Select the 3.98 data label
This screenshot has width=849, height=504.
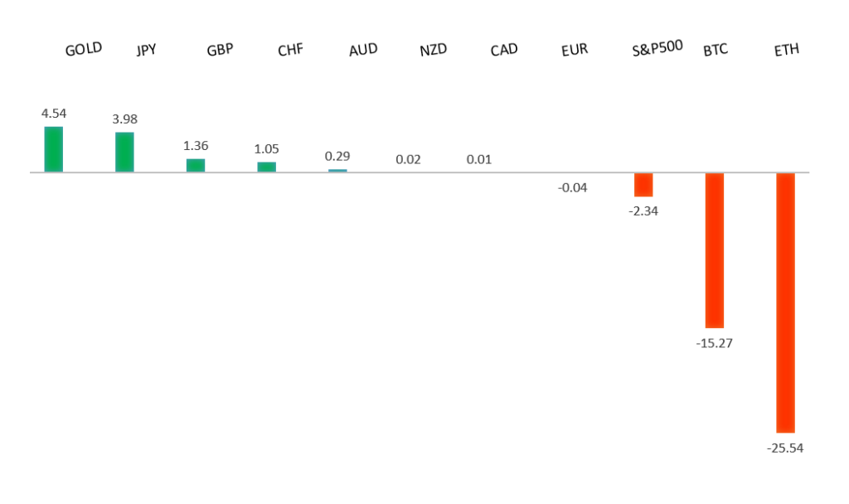coord(124,119)
